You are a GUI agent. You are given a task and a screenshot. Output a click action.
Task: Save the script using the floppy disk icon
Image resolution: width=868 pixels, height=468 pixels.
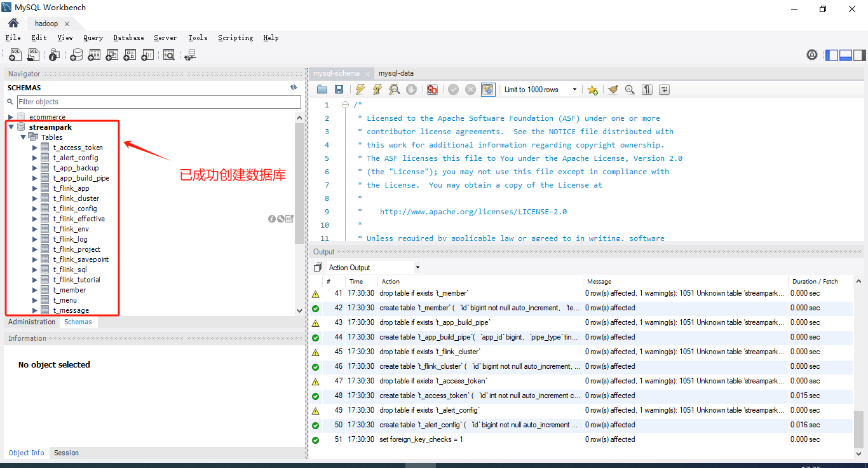point(339,90)
